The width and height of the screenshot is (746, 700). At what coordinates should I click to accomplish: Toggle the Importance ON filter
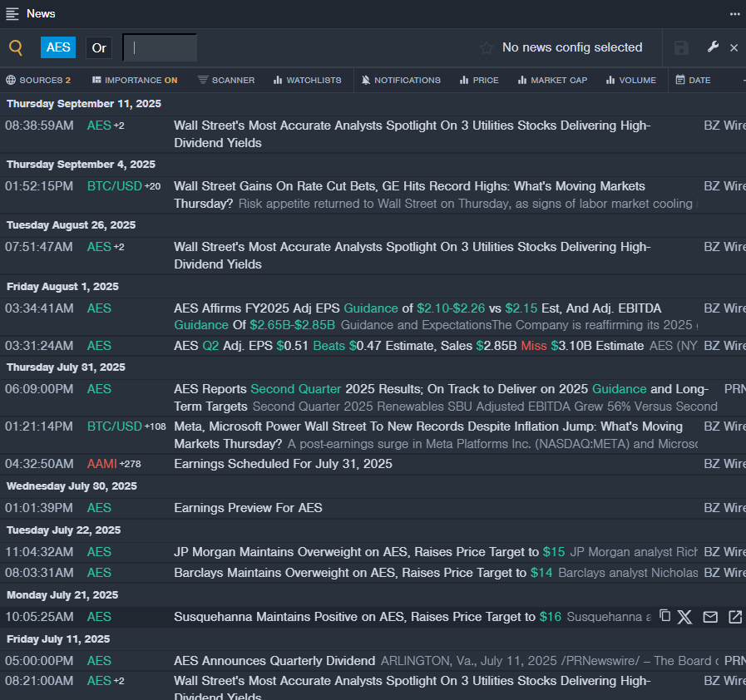tap(135, 81)
